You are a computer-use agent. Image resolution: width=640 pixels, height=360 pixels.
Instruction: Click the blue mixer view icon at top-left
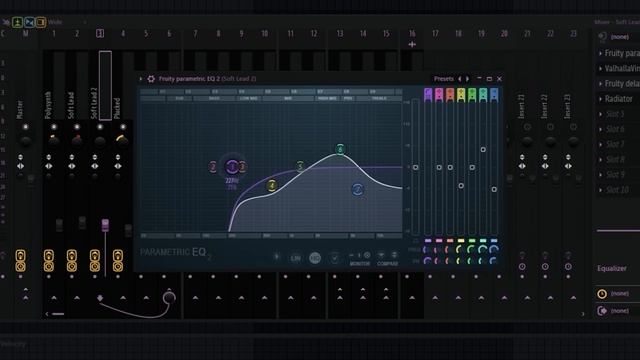[x=29, y=22]
